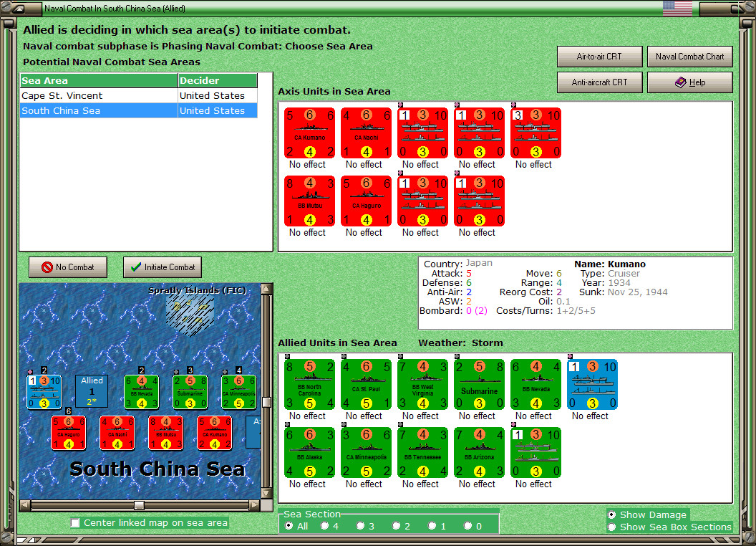Select the green convoy counter in Allied panel
This screenshot has width=756, height=546.
tap(535, 453)
